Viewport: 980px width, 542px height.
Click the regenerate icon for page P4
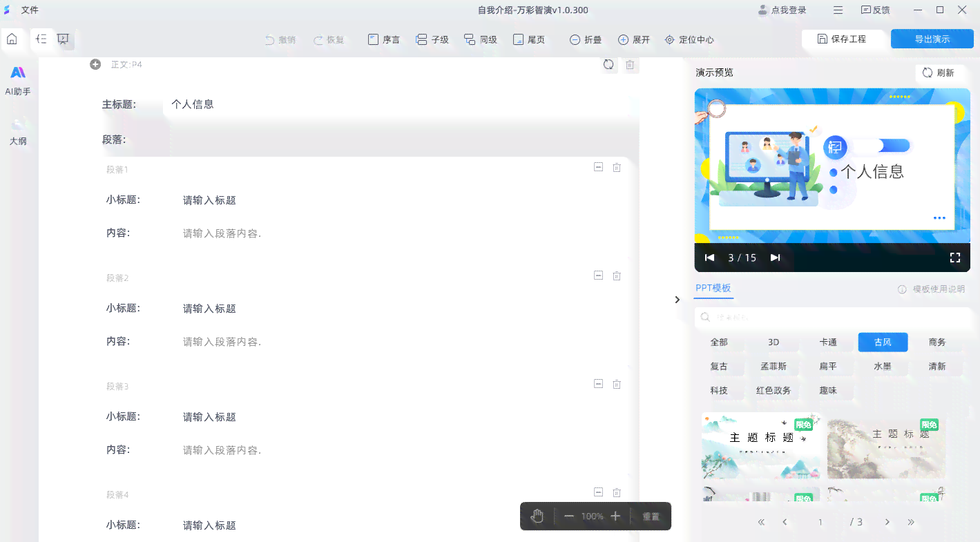click(x=608, y=64)
